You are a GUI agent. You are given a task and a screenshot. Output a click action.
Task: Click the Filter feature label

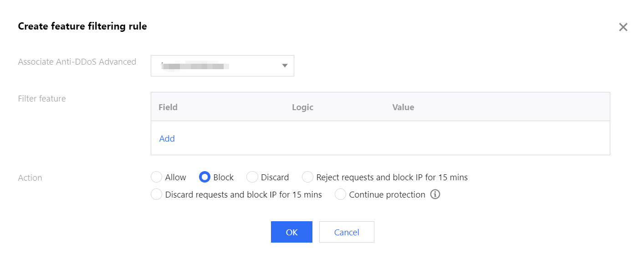click(42, 99)
